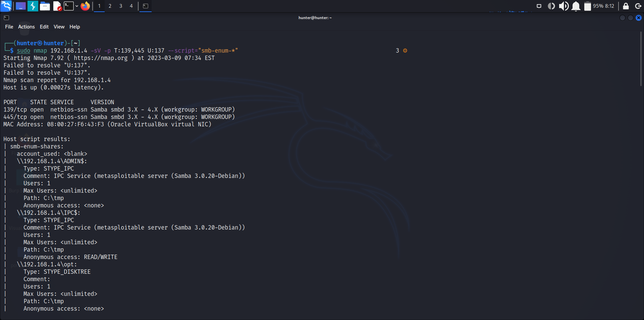Click the terminal vertical scrollbar
Viewport: 644px width, 320px height.
coord(641,59)
